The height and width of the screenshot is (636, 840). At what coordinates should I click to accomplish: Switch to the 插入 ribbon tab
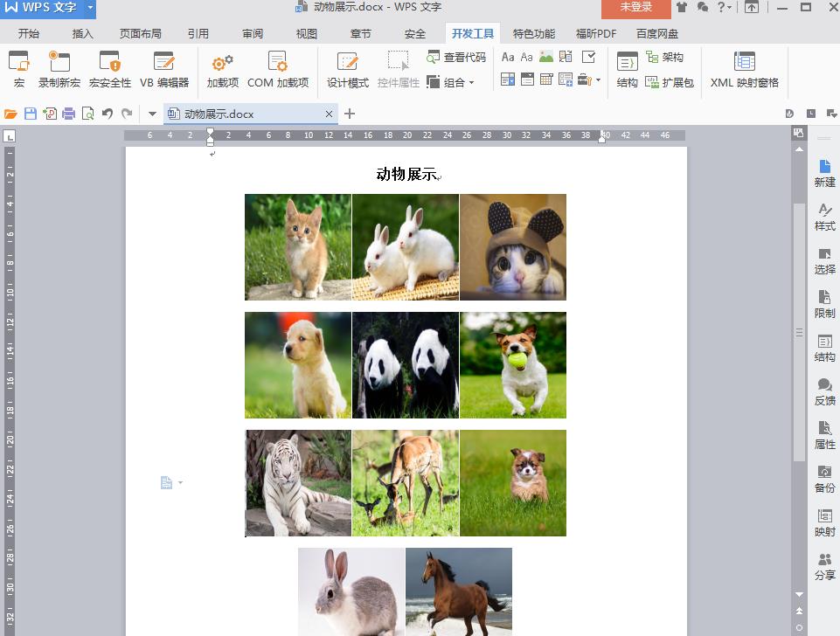(82, 33)
